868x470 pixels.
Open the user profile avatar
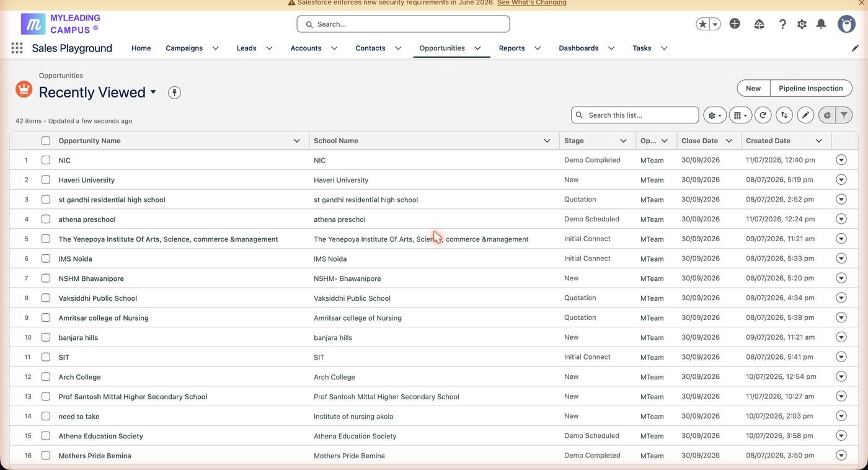coord(846,24)
